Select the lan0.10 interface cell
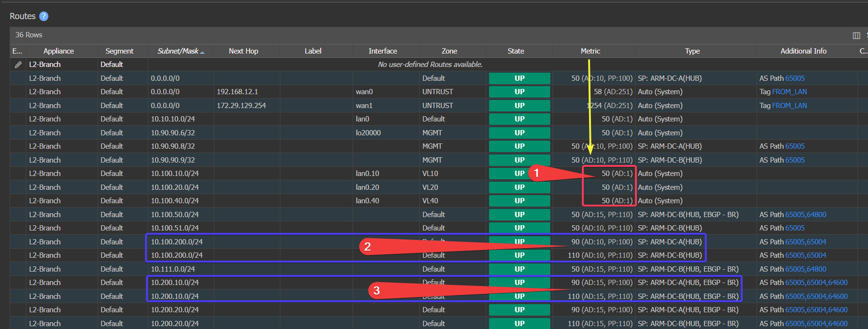This screenshot has width=868, height=329. (x=386, y=174)
